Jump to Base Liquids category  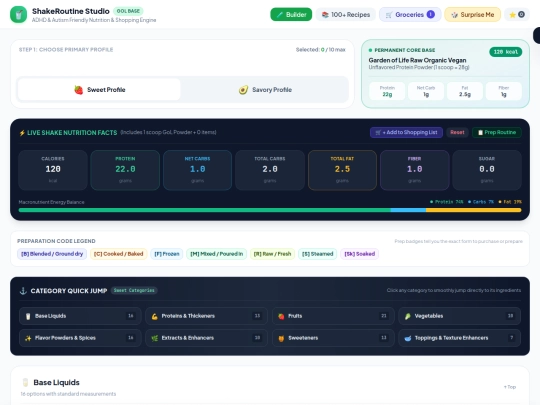point(80,316)
